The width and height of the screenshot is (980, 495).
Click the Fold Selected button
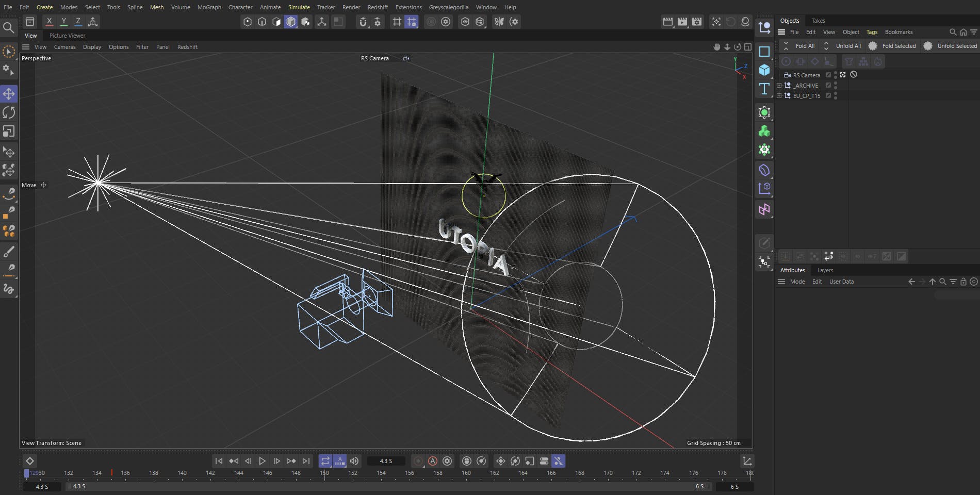point(899,46)
